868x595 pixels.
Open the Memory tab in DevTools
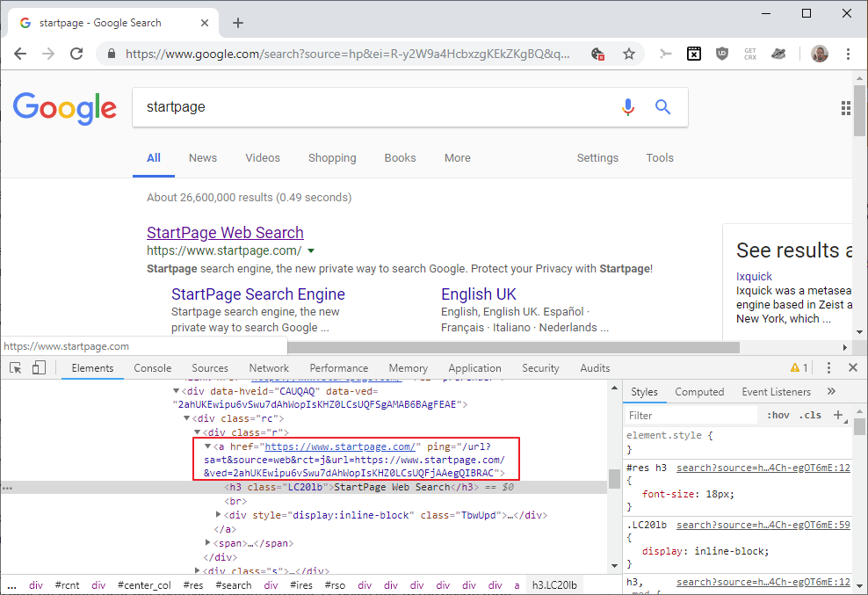pos(408,368)
